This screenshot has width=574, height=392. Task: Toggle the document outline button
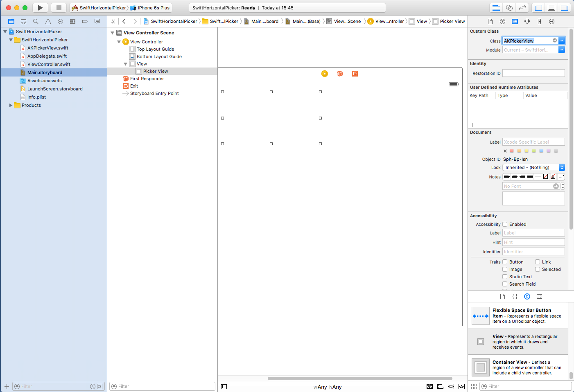point(224,386)
